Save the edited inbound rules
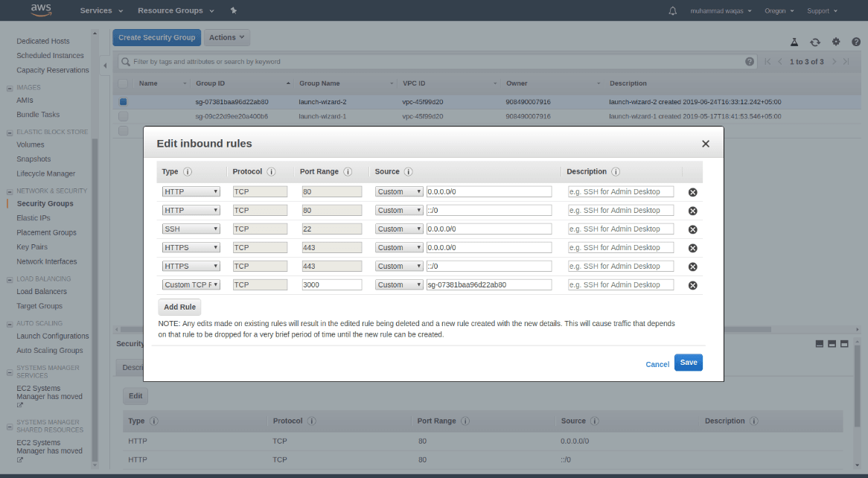 687,363
